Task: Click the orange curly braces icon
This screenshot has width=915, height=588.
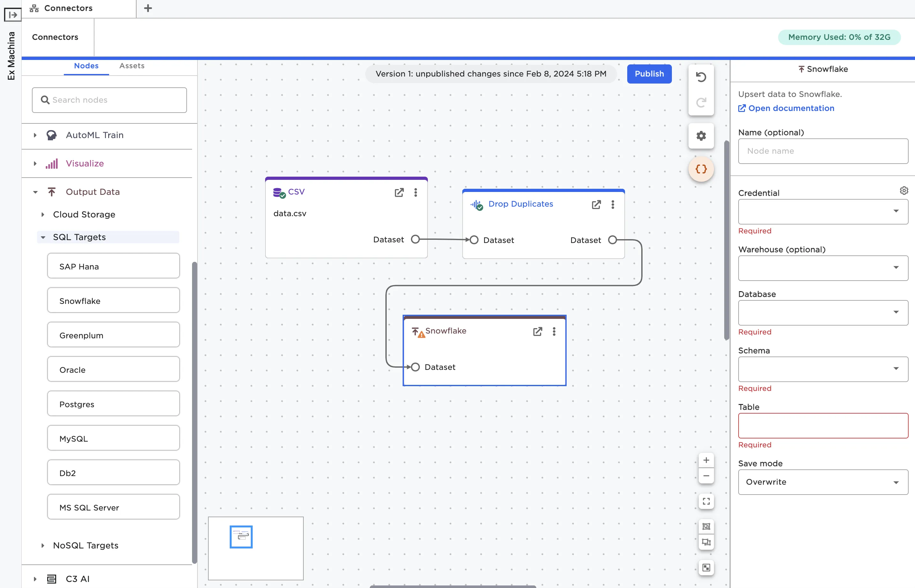Action: click(x=701, y=169)
